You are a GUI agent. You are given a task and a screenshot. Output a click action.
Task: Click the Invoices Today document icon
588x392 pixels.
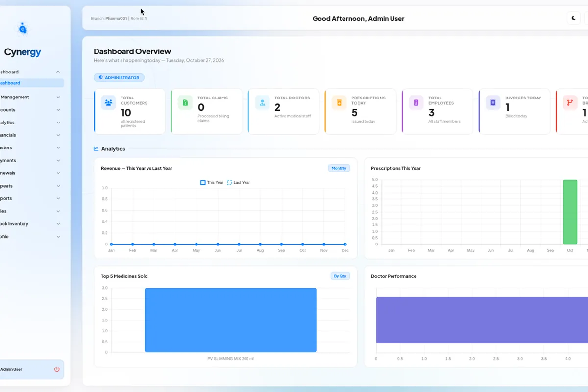(493, 102)
